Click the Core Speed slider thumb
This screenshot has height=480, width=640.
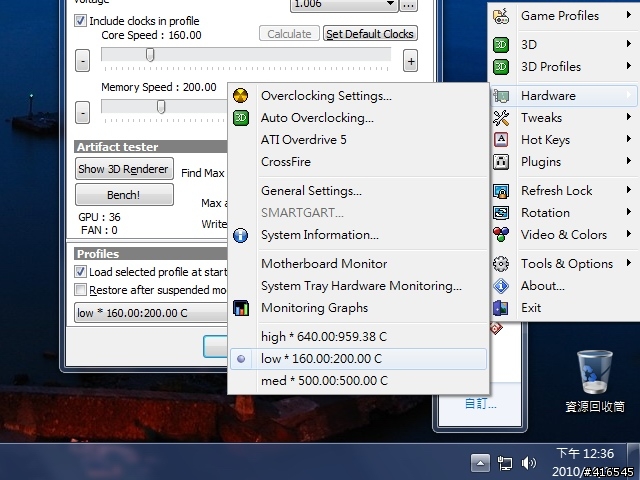pyautogui.click(x=150, y=55)
